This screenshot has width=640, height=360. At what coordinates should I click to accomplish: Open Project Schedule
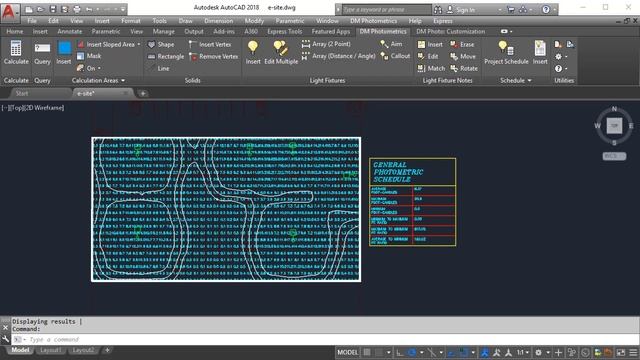(x=506, y=52)
